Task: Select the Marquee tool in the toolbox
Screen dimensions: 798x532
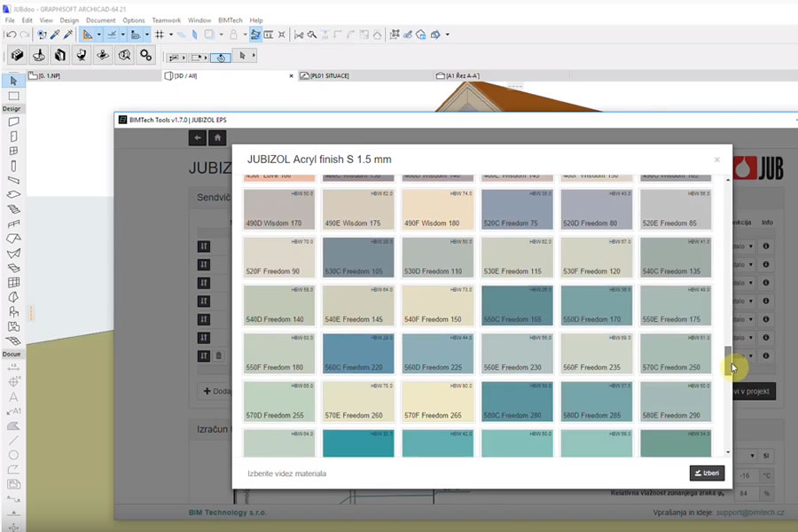Action: (13, 96)
